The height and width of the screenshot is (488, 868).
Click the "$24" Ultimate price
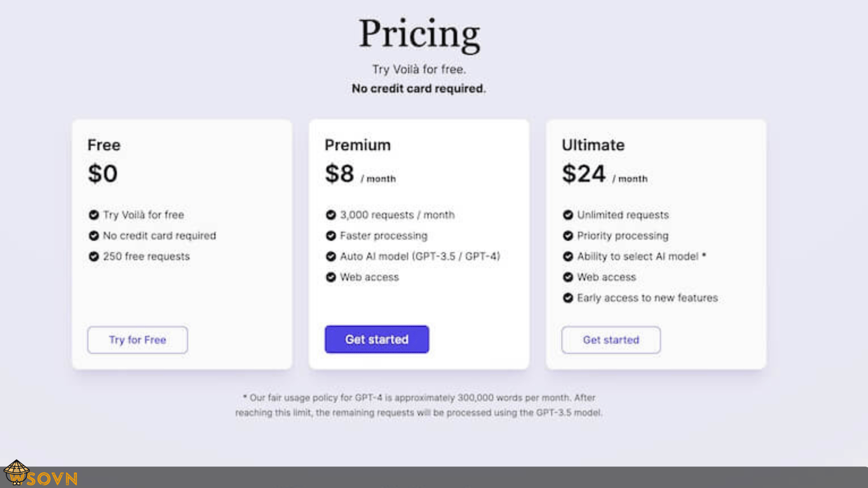tap(584, 174)
